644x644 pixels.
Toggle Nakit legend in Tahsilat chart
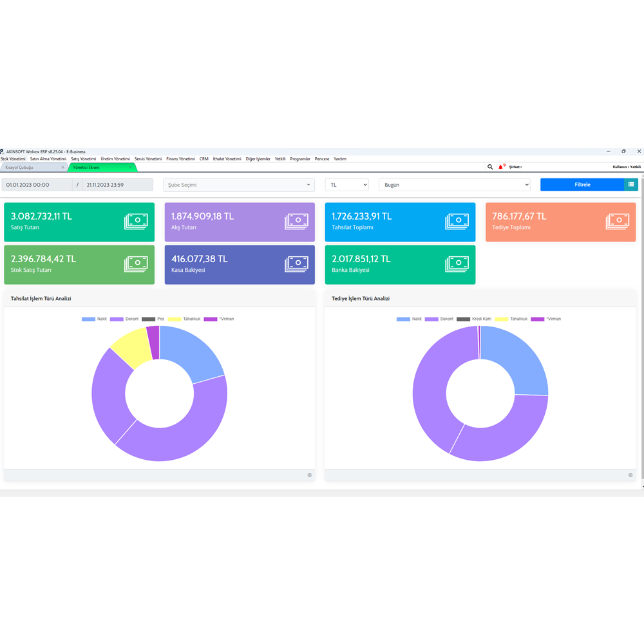tap(94, 319)
